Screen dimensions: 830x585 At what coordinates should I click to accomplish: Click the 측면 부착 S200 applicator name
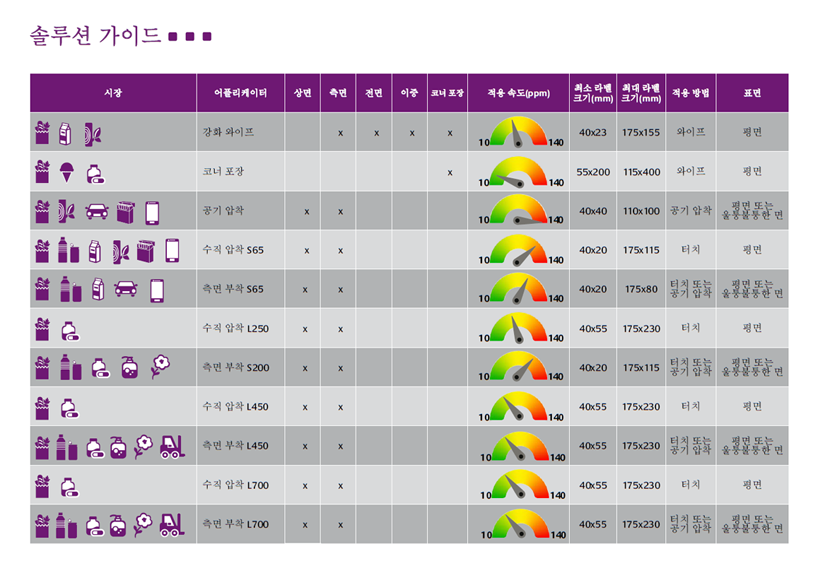pyautogui.click(x=236, y=367)
